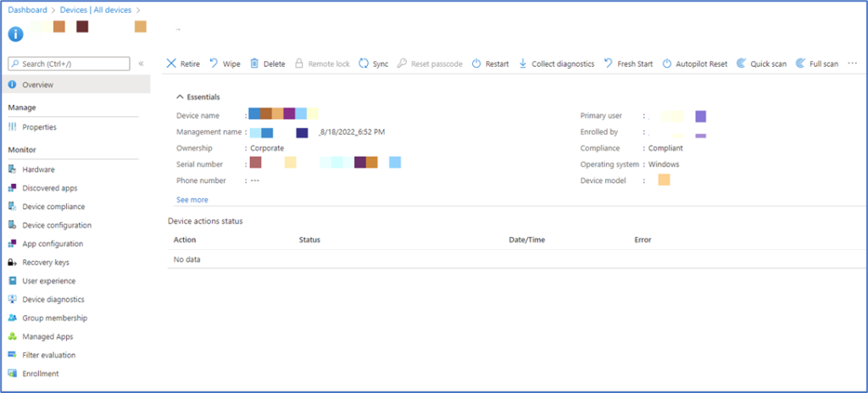Open Properties under Manage

(x=33, y=127)
